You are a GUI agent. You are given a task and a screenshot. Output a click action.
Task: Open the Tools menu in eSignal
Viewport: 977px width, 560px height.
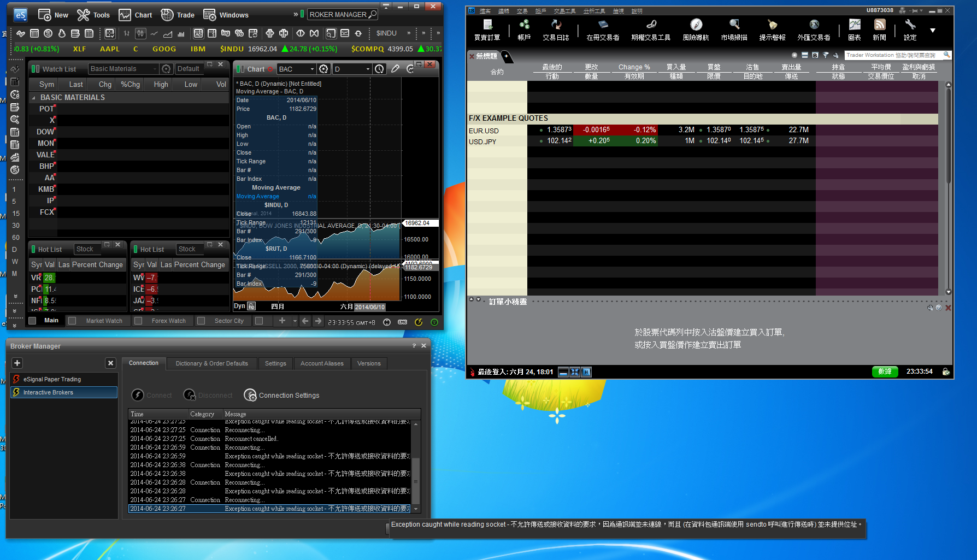click(93, 15)
